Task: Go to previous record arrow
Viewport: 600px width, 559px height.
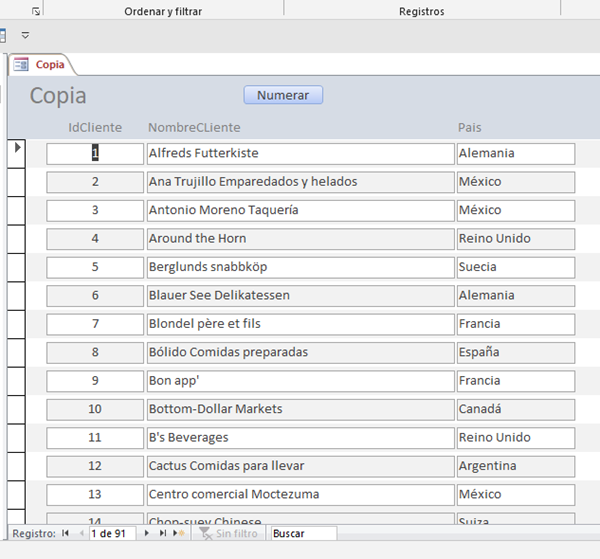Action: click(81, 534)
